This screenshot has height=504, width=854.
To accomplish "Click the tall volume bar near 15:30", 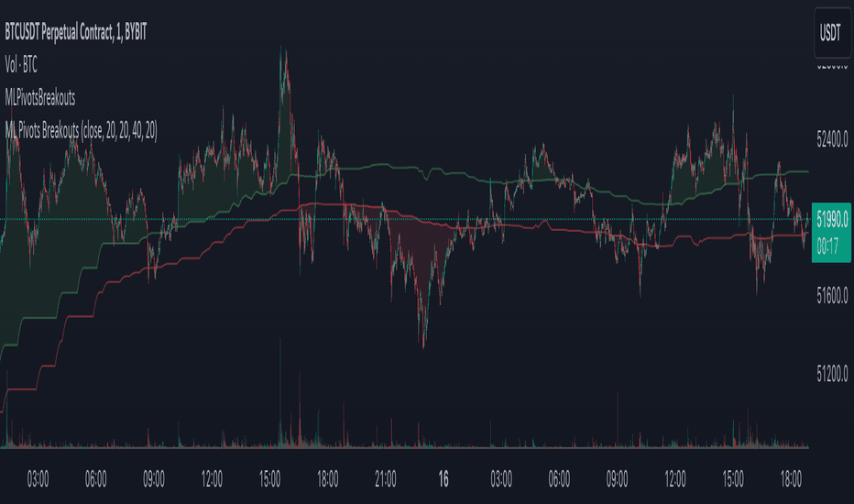I will 280,393.
